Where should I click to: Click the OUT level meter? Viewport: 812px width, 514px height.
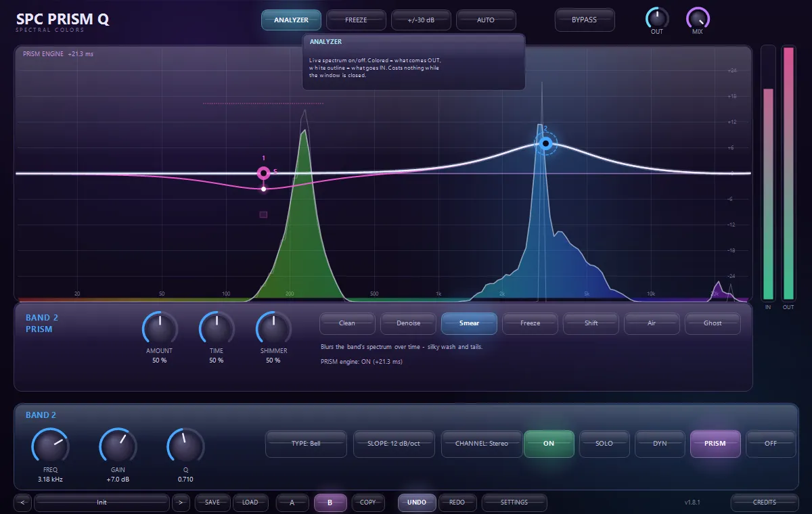click(789, 173)
